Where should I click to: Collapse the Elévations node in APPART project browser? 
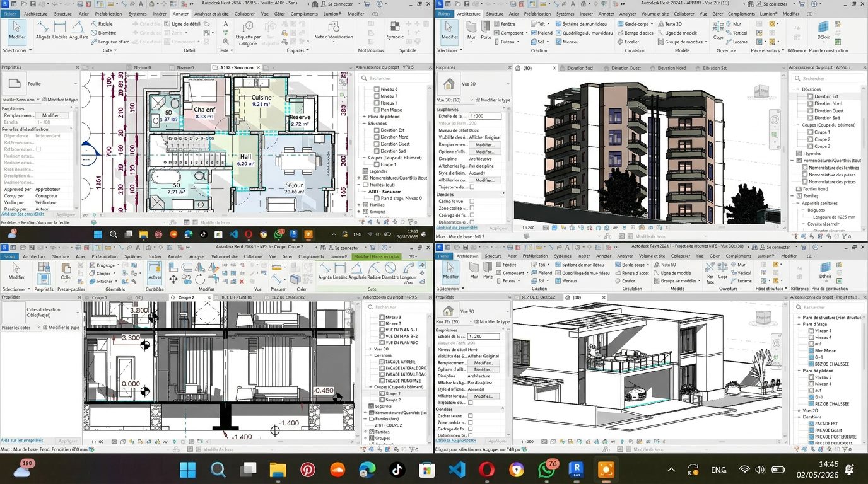[x=798, y=89]
